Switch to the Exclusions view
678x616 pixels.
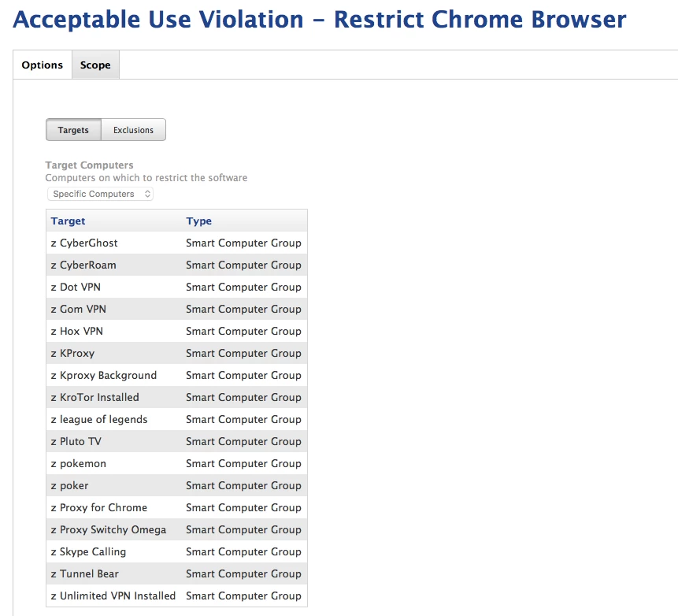133,130
